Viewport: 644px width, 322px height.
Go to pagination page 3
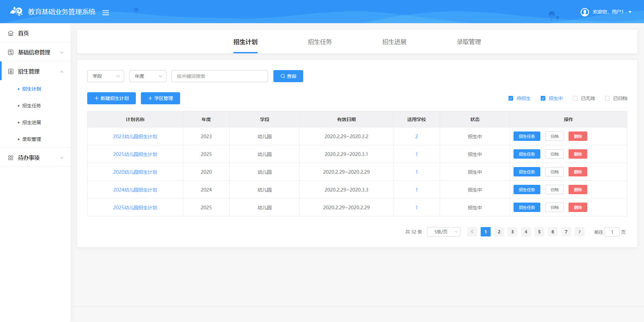click(513, 232)
